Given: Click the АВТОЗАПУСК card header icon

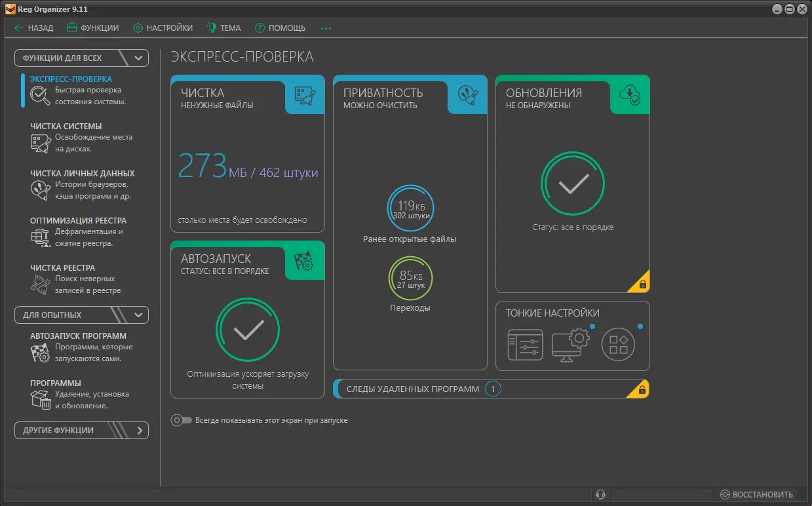Looking at the screenshot, I should click(x=305, y=260).
